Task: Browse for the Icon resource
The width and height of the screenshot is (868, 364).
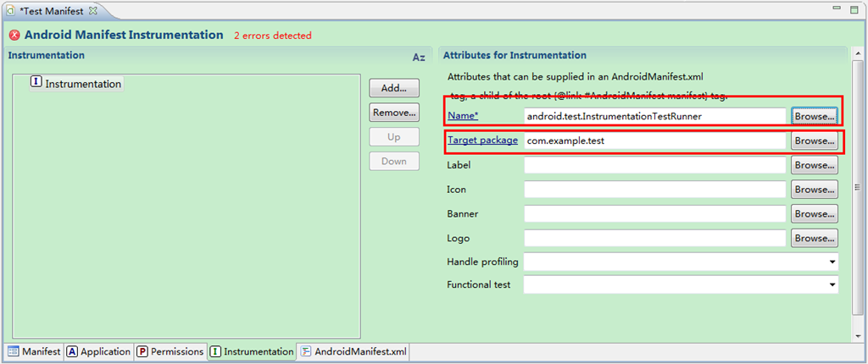Action: [x=815, y=189]
